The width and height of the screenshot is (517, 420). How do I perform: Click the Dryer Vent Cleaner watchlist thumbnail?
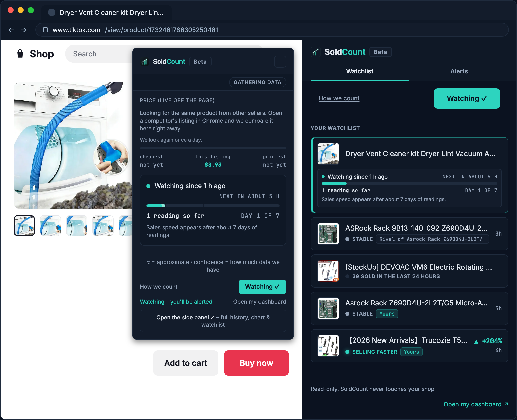[x=328, y=154]
